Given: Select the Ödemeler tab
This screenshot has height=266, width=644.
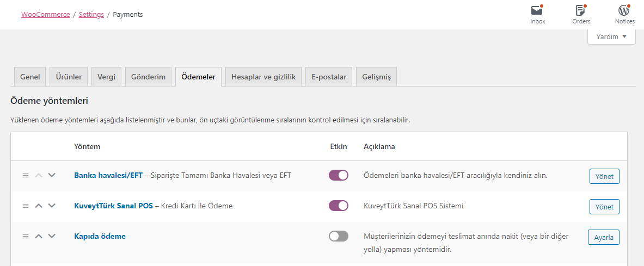Looking at the screenshot, I should pyautogui.click(x=198, y=77).
